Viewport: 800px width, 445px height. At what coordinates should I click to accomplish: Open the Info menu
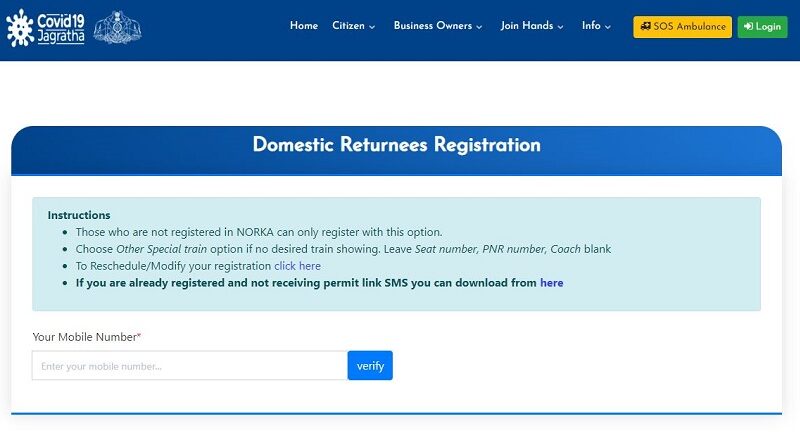(x=596, y=26)
